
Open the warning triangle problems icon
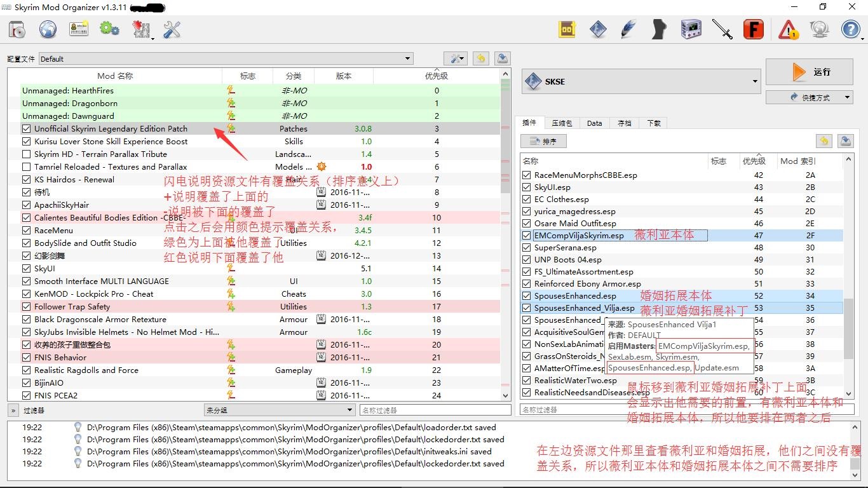click(x=789, y=29)
